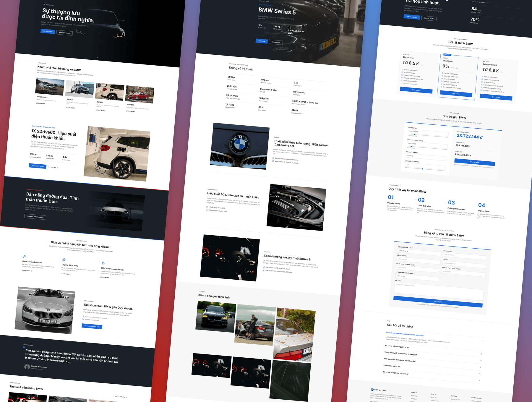Screen dimensions: 532x402
Task: Click the blue 'Gửi đăng ký' submit button
Action: click(x=438, y=302)
